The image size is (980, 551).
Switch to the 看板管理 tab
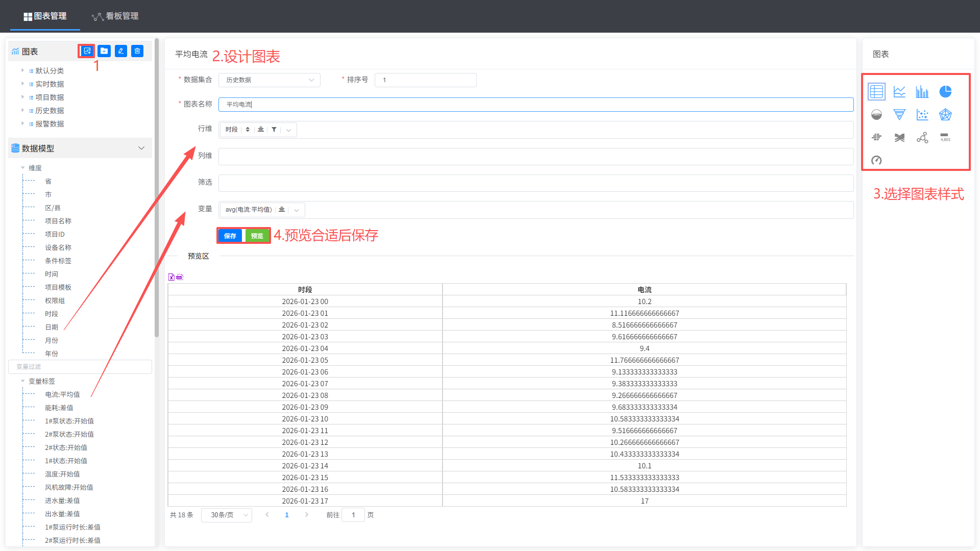pos(115,16)
